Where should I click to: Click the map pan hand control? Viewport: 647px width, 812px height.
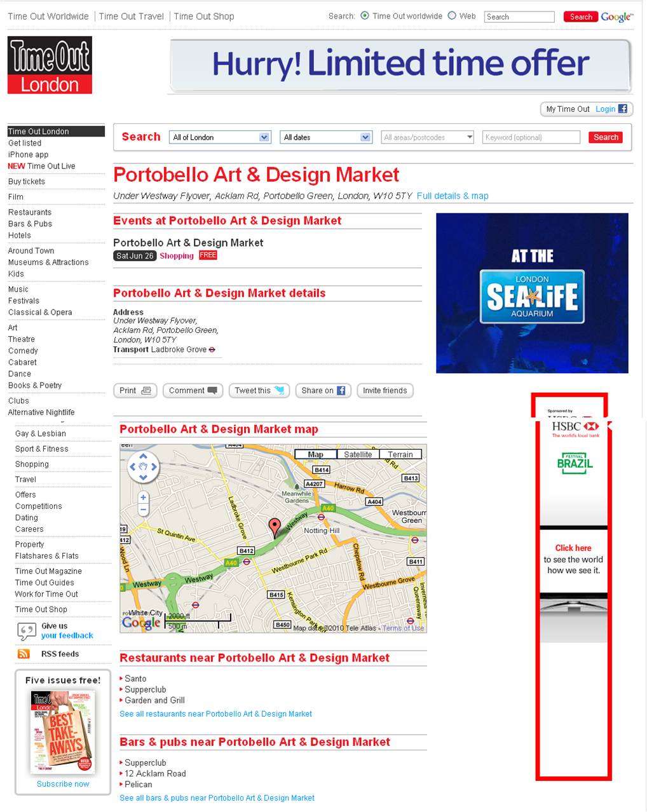click(x=143, y=467)
